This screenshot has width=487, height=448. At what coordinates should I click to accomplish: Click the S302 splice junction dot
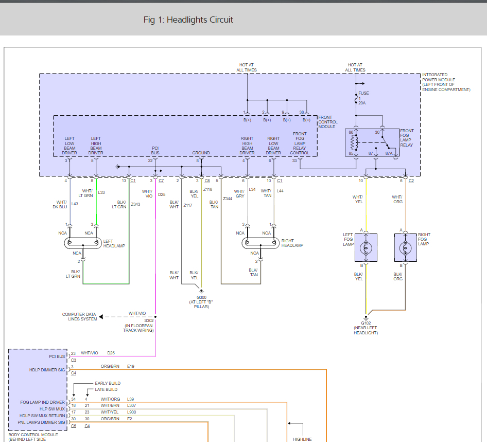point(155,317)
